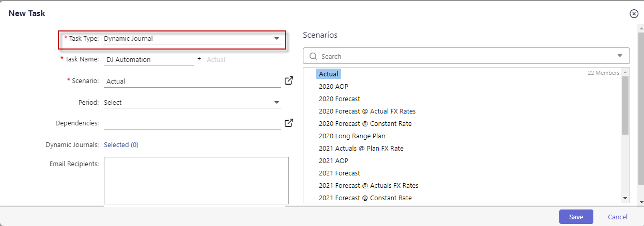Click the Save button
Viewport: 644px width, 226px height.
[x=576, y=217]
